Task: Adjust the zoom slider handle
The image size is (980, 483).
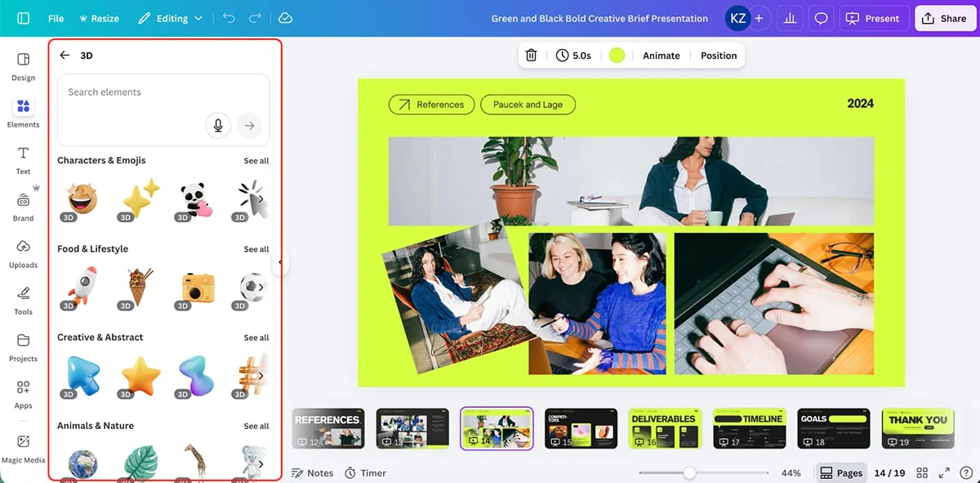Action: (x=690, y=472)
